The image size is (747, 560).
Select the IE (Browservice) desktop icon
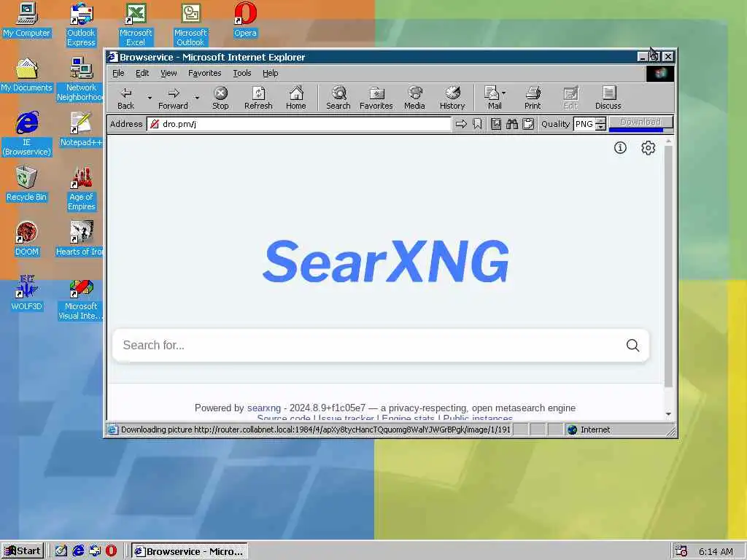click(27, 134)
